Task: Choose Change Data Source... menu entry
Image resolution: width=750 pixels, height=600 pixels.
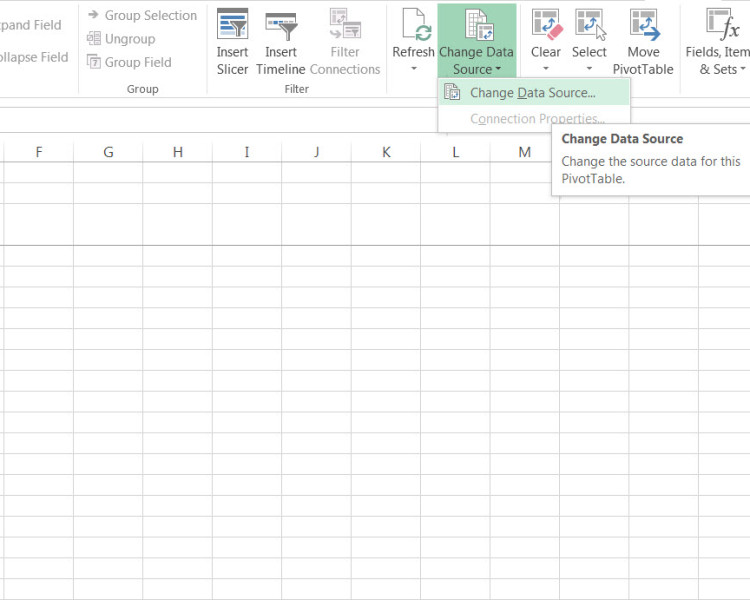Action: [532, 93]
